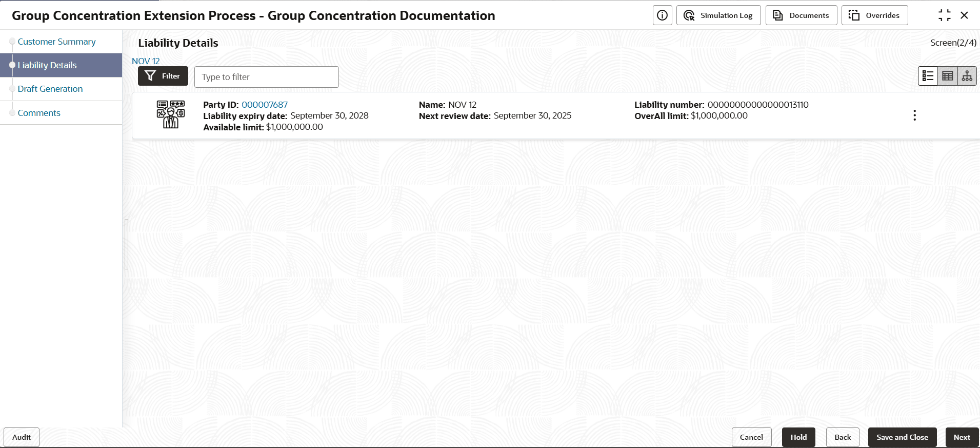Click Save and Close

902,437
